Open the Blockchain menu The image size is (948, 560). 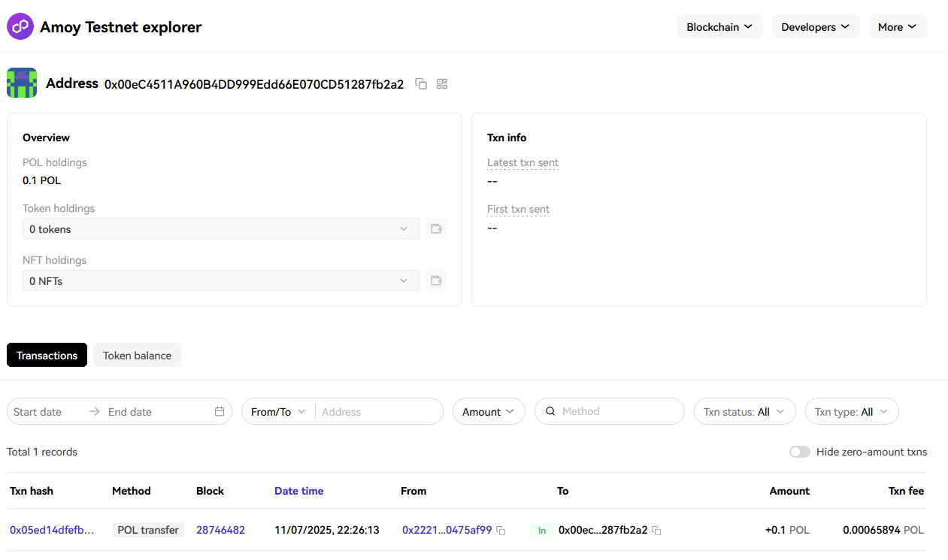click(719, 27)
